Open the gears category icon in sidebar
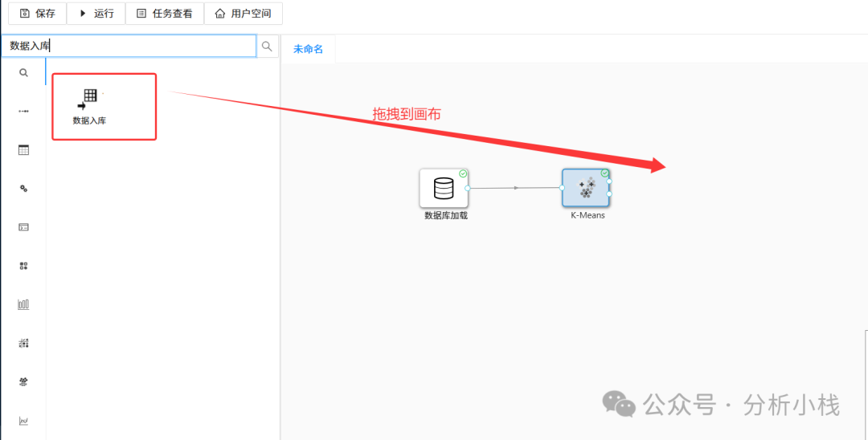 pos(23,189)
